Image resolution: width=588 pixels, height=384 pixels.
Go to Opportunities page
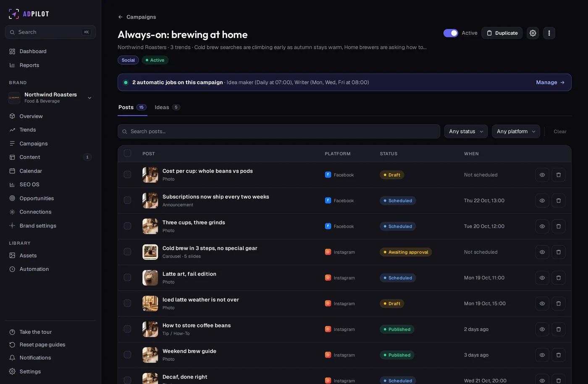coord(50,198)
